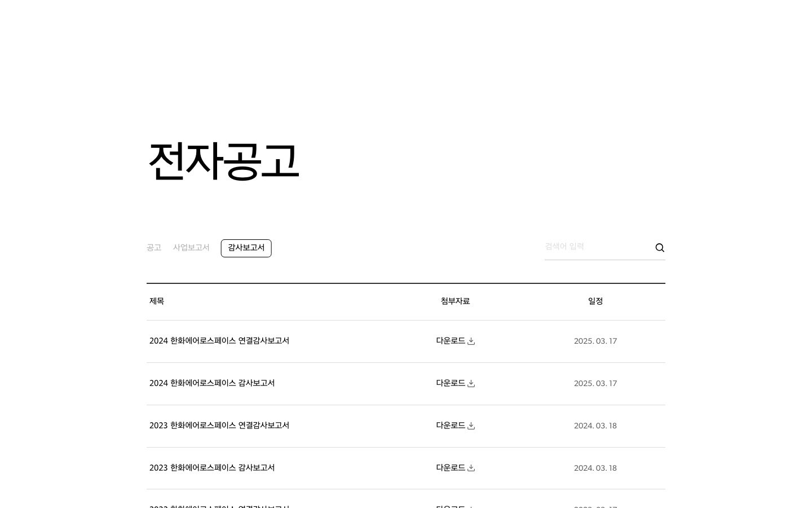This screenshot has width=812, height=508.
Task: Download icon for 2023 연결감사보고서 row
Action: tap(471, 426)
